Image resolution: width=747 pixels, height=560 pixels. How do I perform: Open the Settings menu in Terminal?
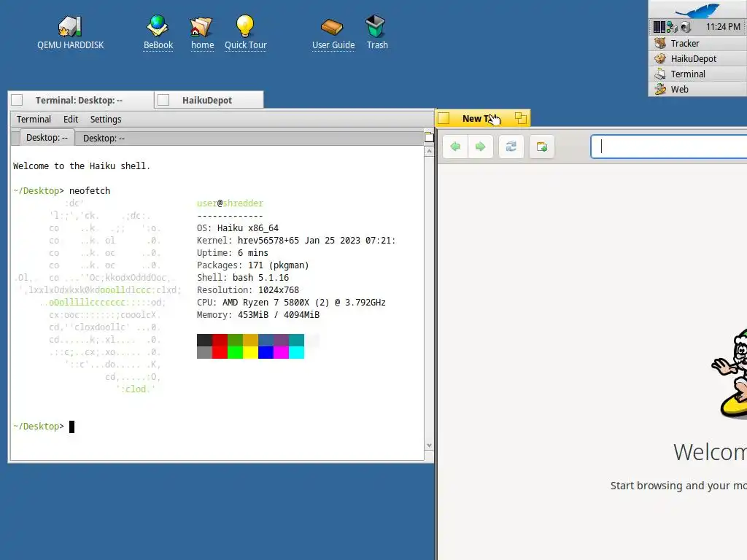(106, 119)
